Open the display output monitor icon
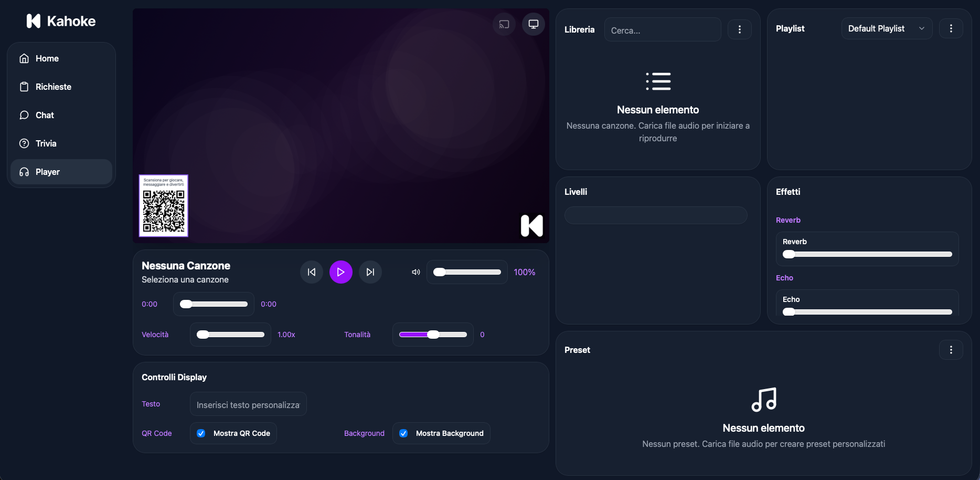The image size is (980, 480). (533, 24)
